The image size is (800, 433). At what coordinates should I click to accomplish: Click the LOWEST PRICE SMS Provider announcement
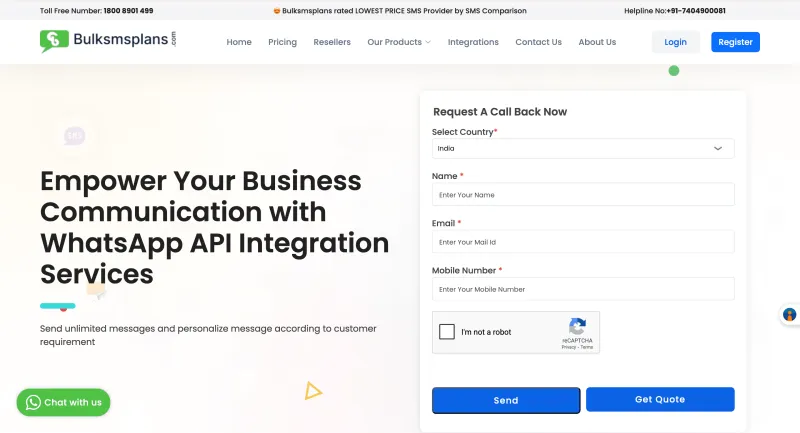point(400,10)
